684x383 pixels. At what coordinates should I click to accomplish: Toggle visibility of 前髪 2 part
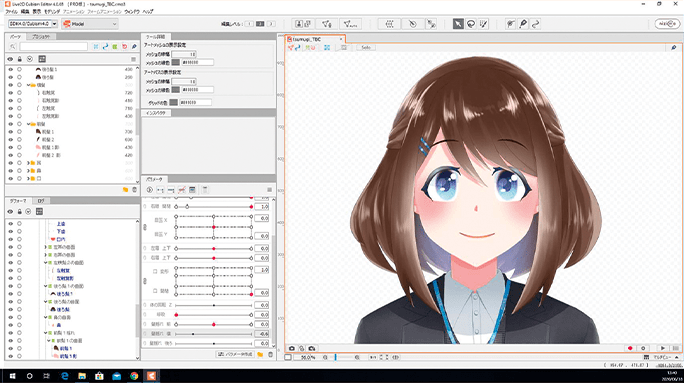[10, 140]
